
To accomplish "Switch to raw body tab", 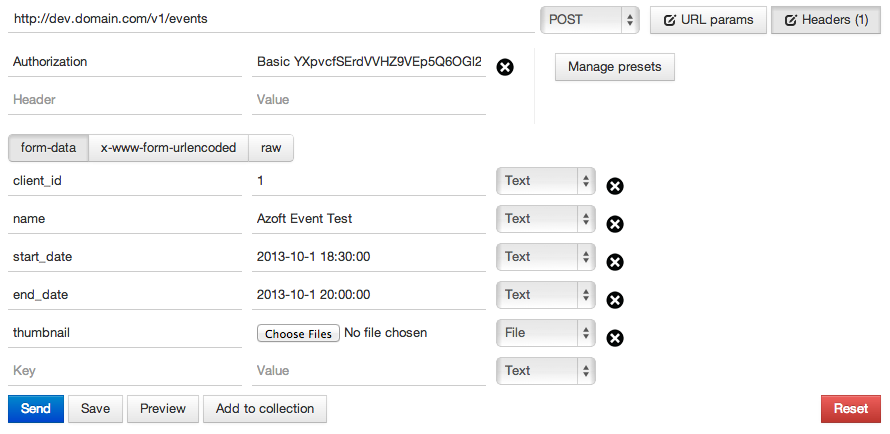I will click(x=271, y=148).
